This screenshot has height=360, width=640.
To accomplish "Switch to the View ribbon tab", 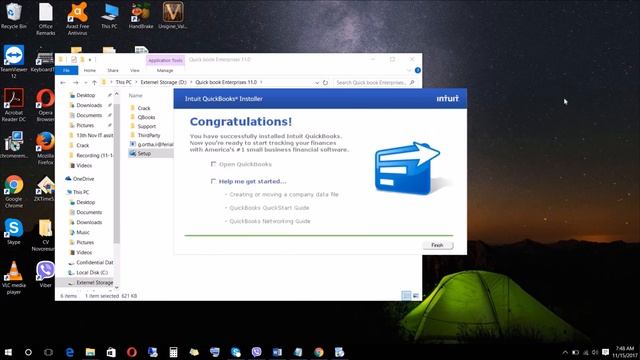I will pyautogui.click(x=135, y=71).
